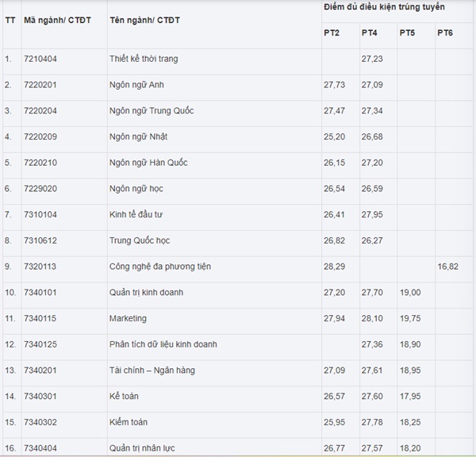This screenshot has width=476, height=457.
Task: Click the 28,29 score for Công nghệ đa phương tiện
Action: [335, 267]
